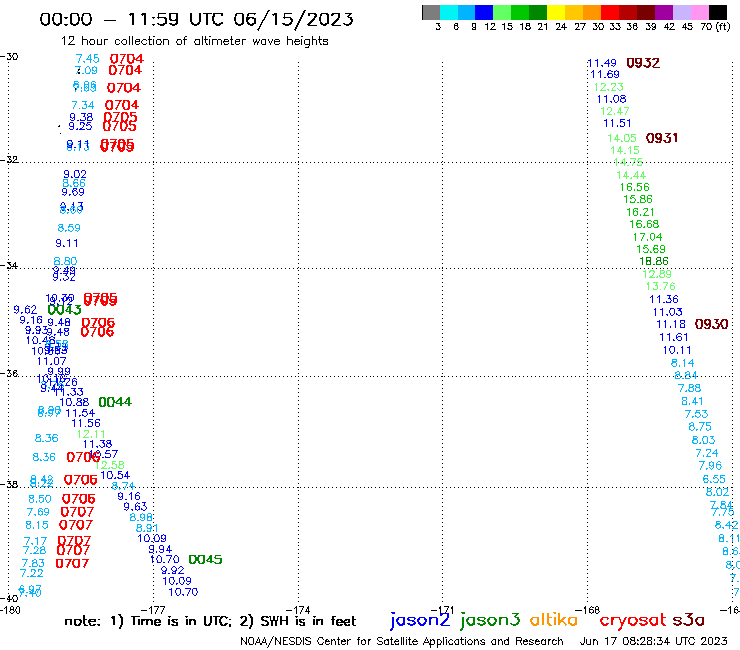This screenshot has height=650, width=740.
Task: Click the wave height value '11.18'
Action: coord(671,324)
